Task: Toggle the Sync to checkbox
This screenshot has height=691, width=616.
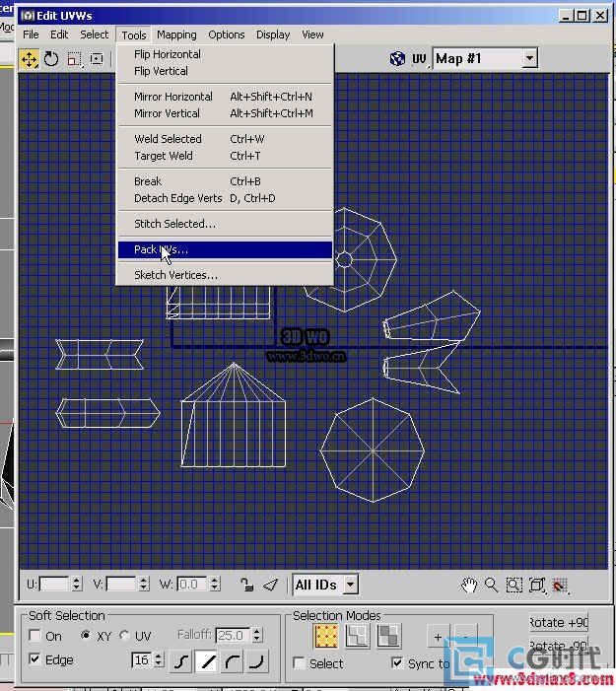Action: point(397,662)
